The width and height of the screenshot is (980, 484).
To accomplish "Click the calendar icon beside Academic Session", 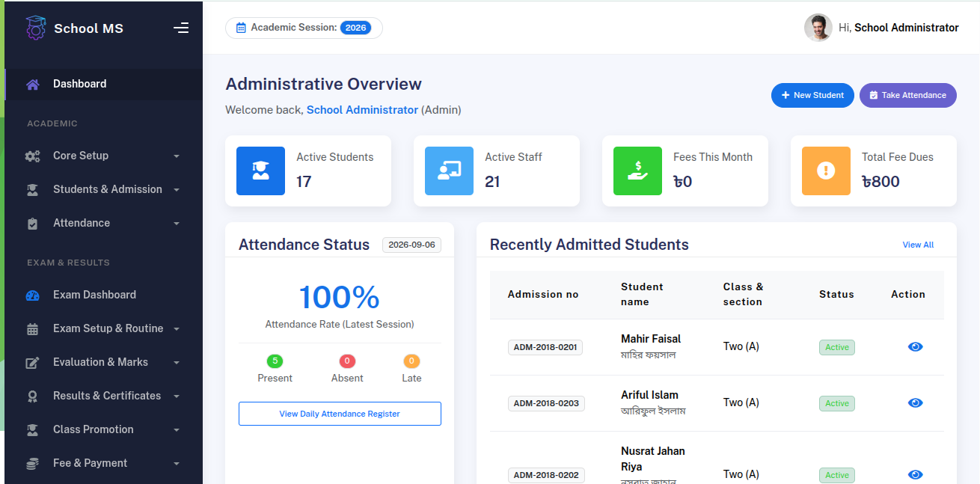I will [x=241, y=28].
